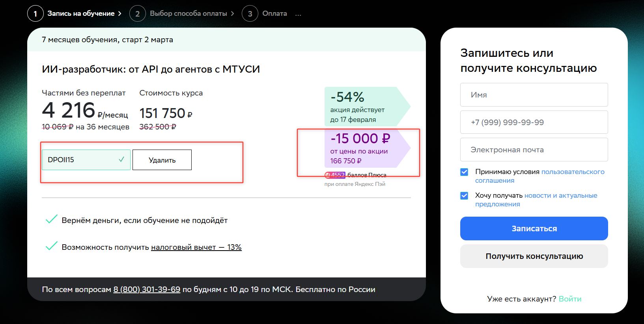Open the Выбор способа оплаты step
This screenshot has width=644, height=324.
coord(188,14)
